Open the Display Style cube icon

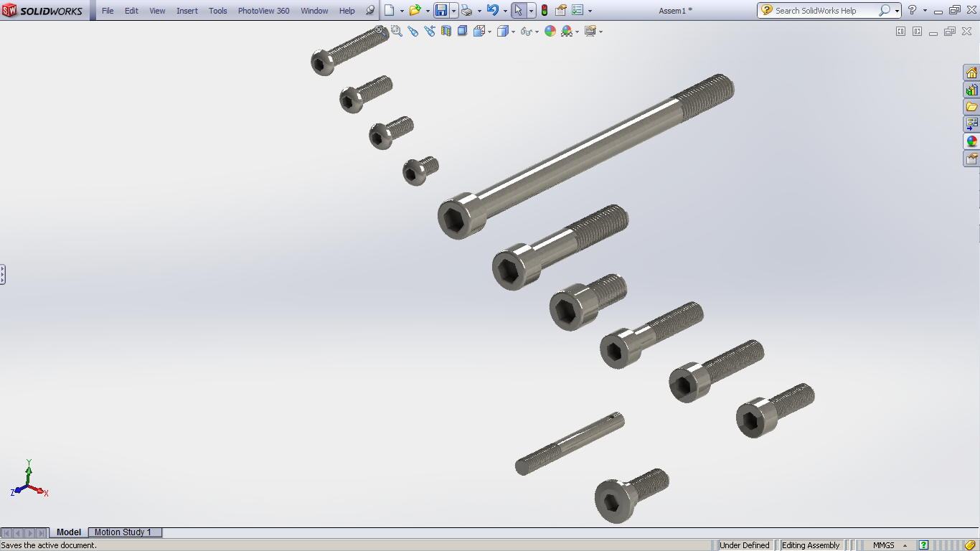(x=503, y=31)
